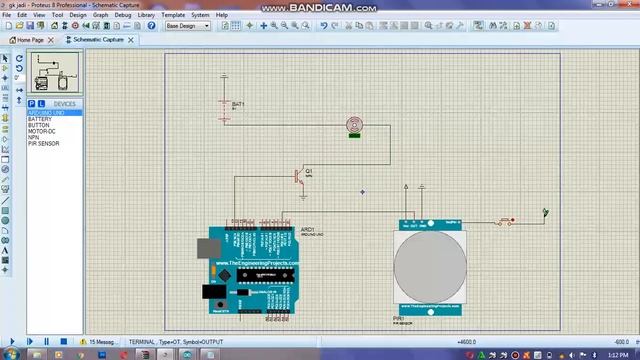Click the P pick devices button
This screenshot has height=360, width=640.
tap(31, 104)
